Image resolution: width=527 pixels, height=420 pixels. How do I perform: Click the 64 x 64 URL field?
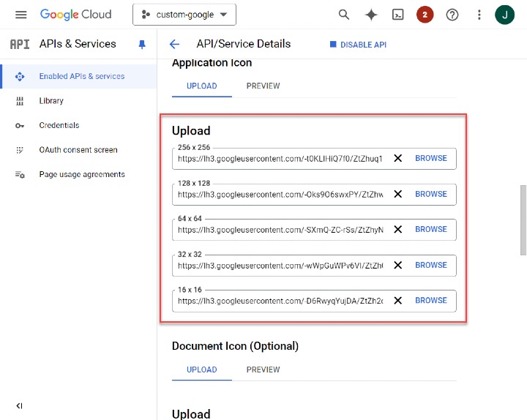[x=280, y=230]
